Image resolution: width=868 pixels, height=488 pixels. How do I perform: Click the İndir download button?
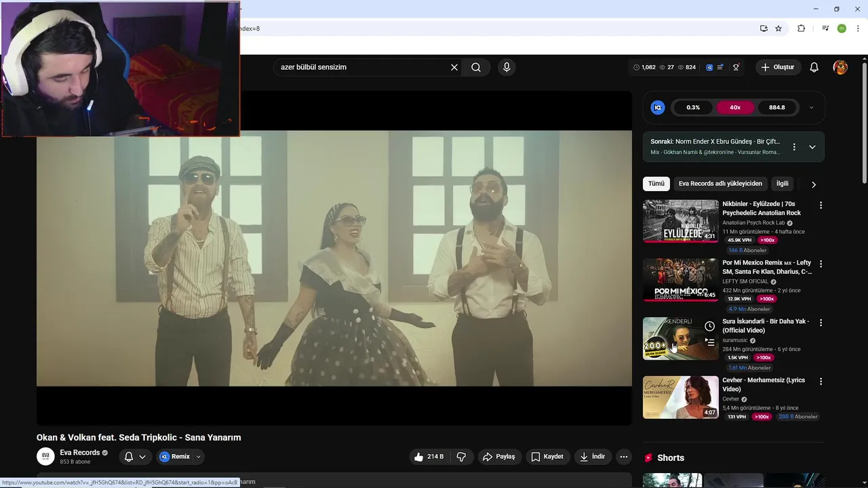592,457
